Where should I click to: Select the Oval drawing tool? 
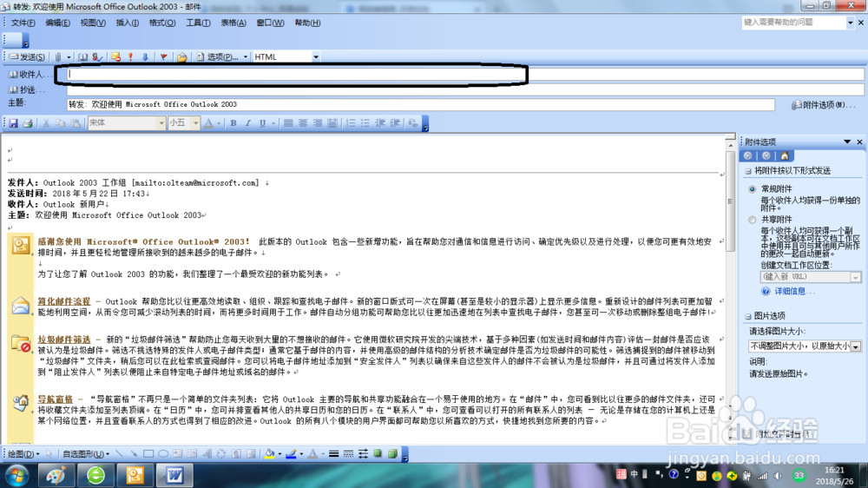[163, 454]
